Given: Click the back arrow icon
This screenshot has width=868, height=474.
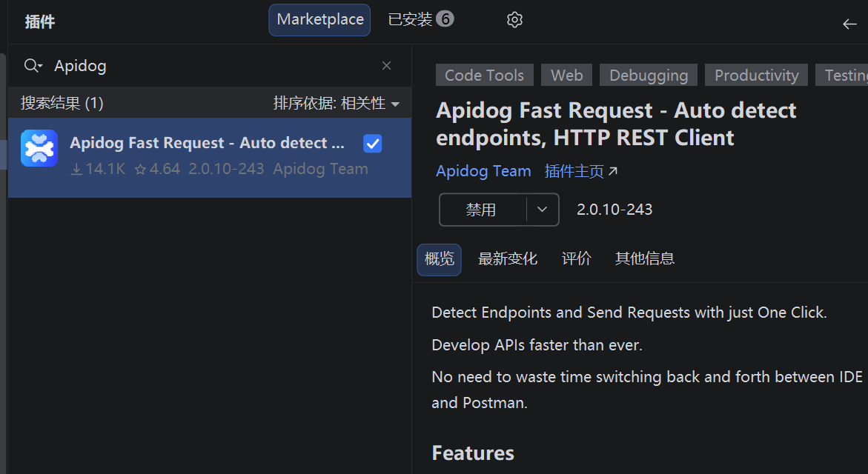Looking at the screenshot, I should [x=849, y=24].
